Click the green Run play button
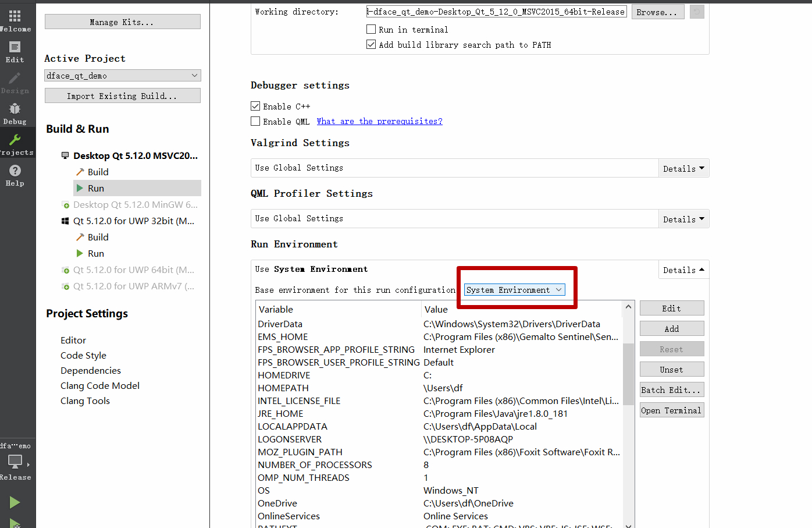The height and width of the screenshot is (528, 812). (x=15, y=502)
